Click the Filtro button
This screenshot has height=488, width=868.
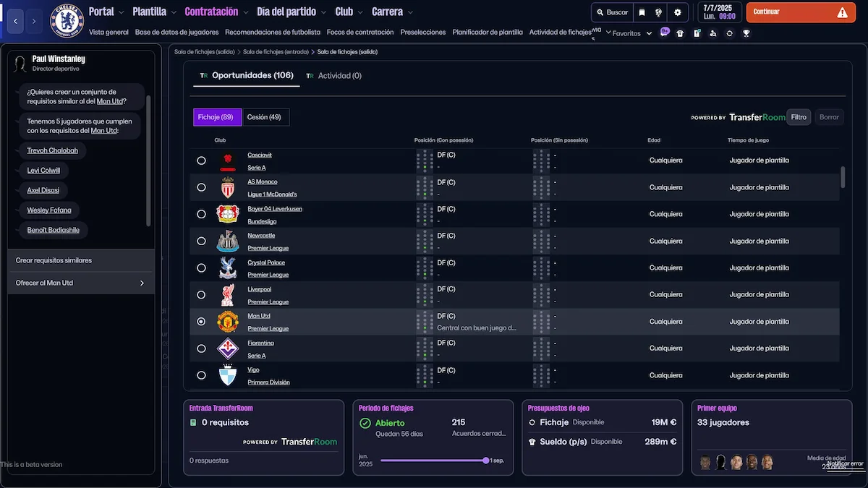pyautogui.click(x=799, y=117)
